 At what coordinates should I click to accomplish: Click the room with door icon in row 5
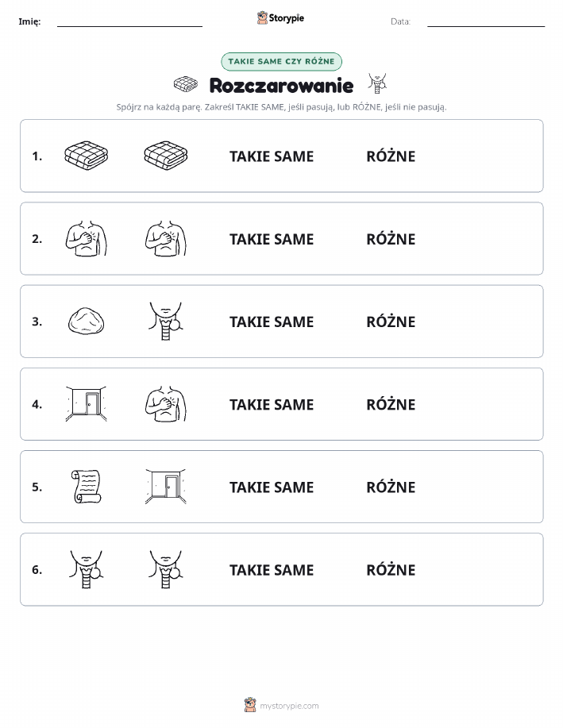pyautogui.click(x=166, y=486)
